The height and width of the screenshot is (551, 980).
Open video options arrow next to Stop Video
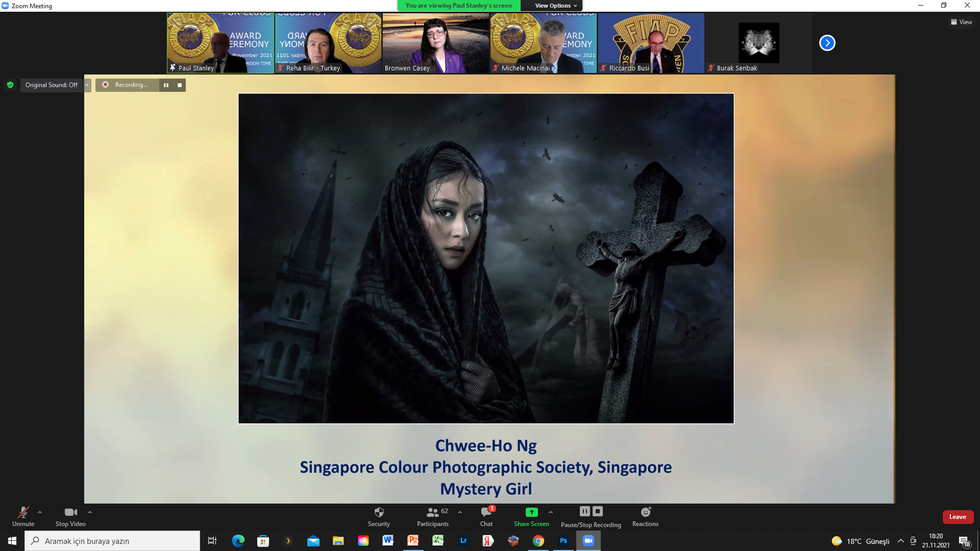pos(90,512)
